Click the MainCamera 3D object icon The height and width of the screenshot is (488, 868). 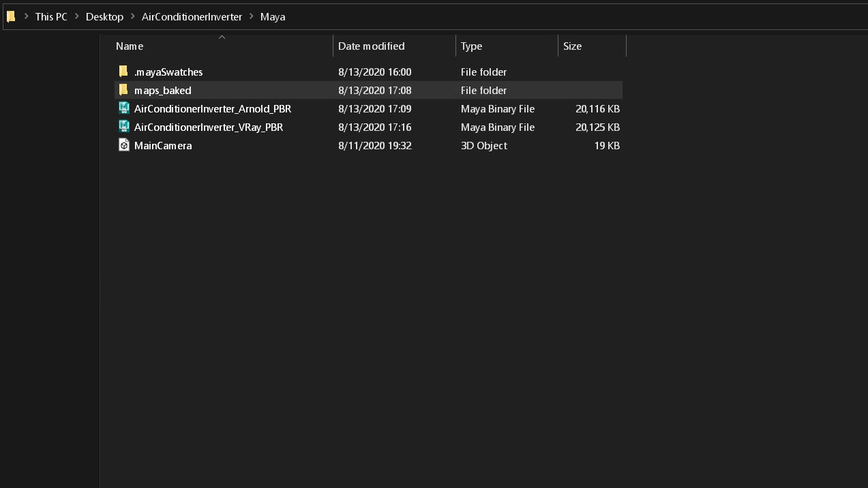pyautogui.click(x=124, y=145)
